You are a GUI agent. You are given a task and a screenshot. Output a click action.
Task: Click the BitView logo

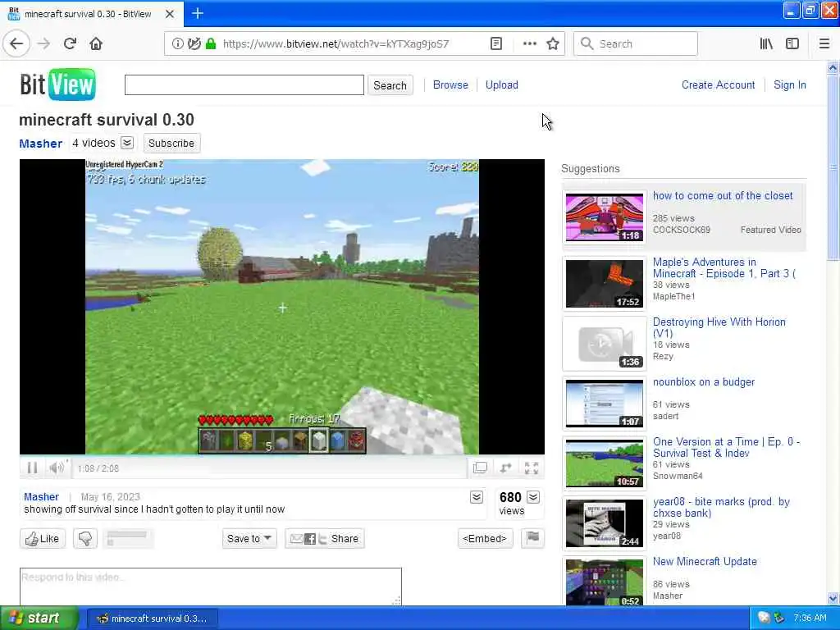58,84
